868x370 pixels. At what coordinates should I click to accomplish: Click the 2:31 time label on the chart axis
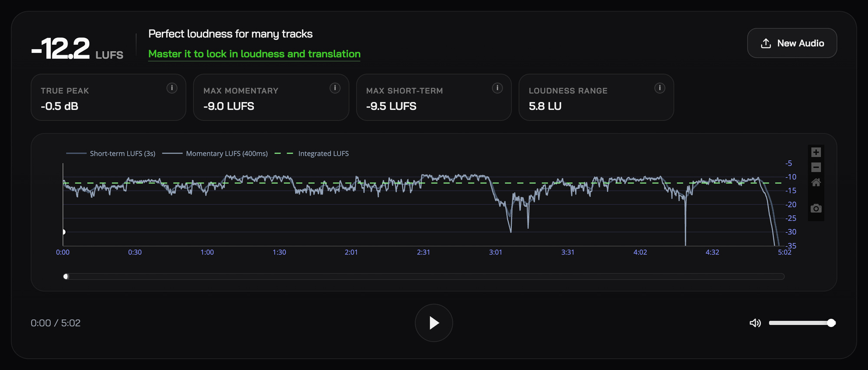424,252
